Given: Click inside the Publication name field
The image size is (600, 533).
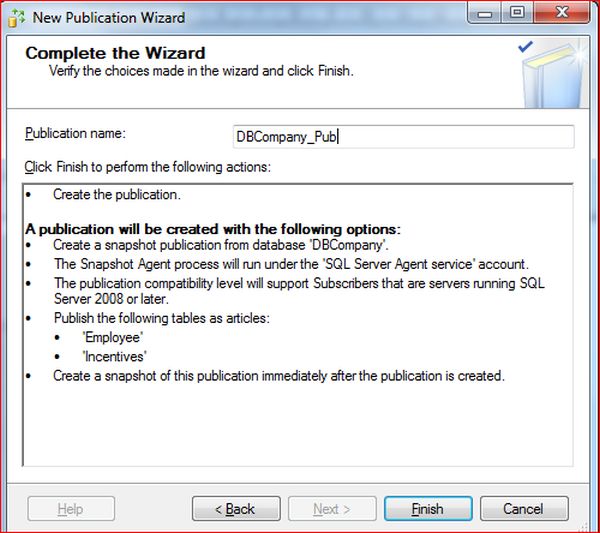Looking at the screenshot, I should tap(403, 137).
